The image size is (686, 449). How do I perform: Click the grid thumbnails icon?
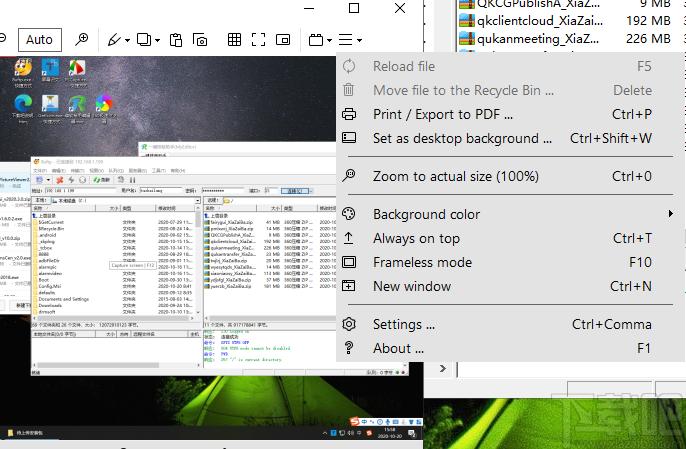[x=234, y=40]
